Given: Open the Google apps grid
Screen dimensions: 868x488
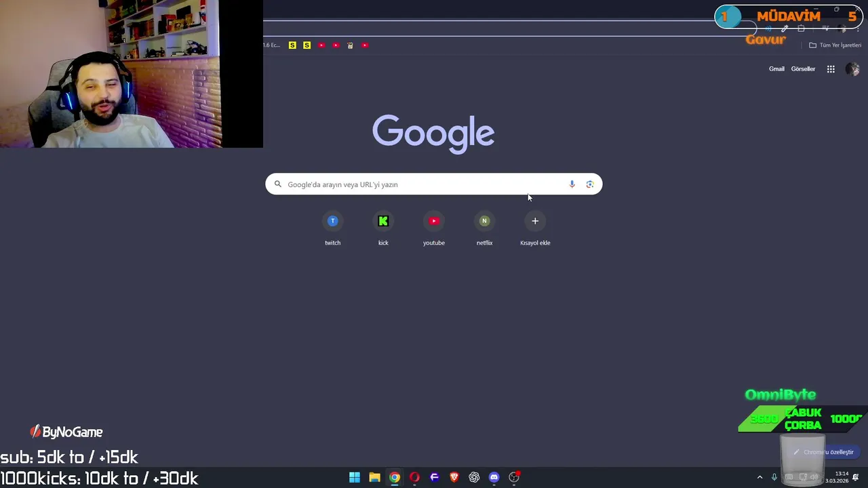Looking at the screenshot, I should pos(831,69).
